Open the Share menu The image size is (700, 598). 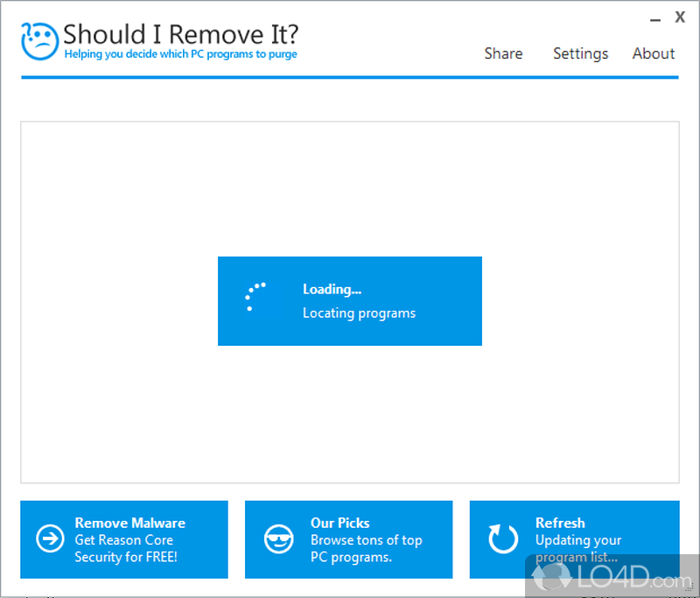(x=503, y=53)
